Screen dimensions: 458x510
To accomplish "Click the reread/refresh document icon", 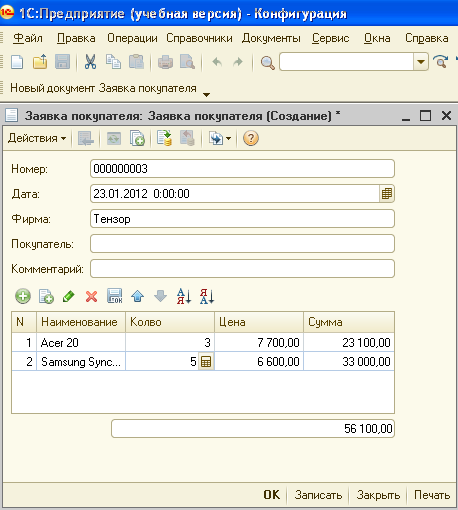I will (x=114, y=138).
